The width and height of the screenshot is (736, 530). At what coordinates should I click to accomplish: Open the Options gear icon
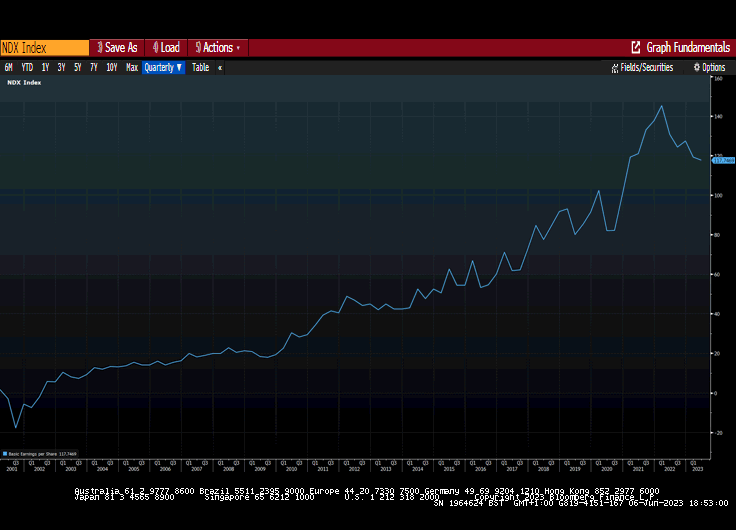[x=698, y=68]
